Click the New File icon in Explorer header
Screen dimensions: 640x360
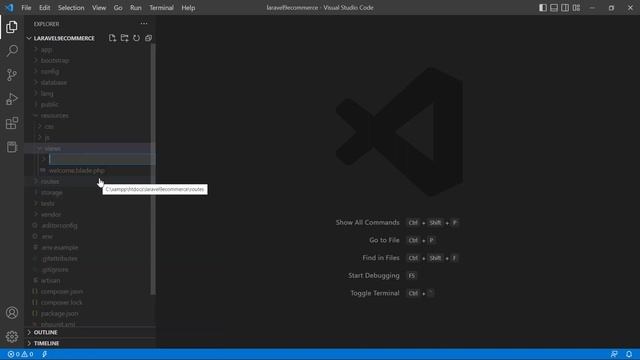112,38
